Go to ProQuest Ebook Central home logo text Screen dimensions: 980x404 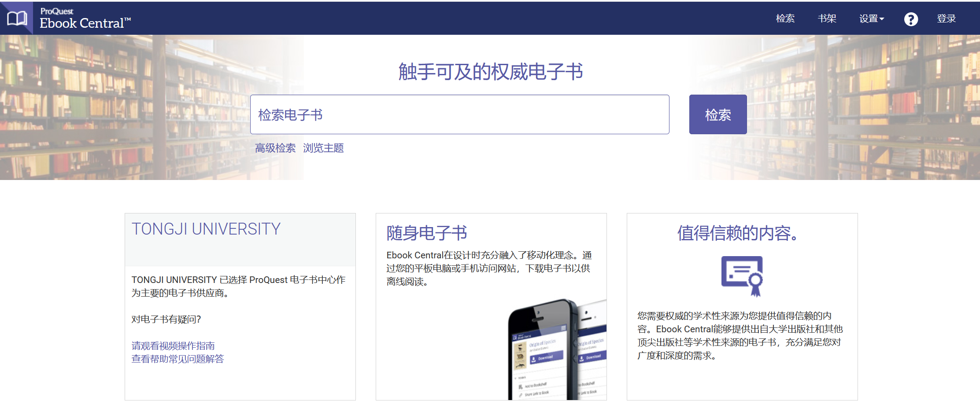(85, 18)
